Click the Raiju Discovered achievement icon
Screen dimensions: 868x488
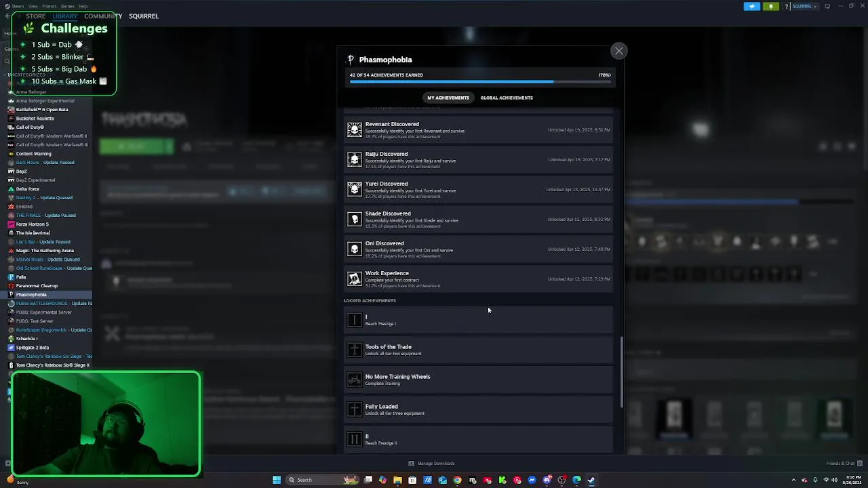pos(355,159)
